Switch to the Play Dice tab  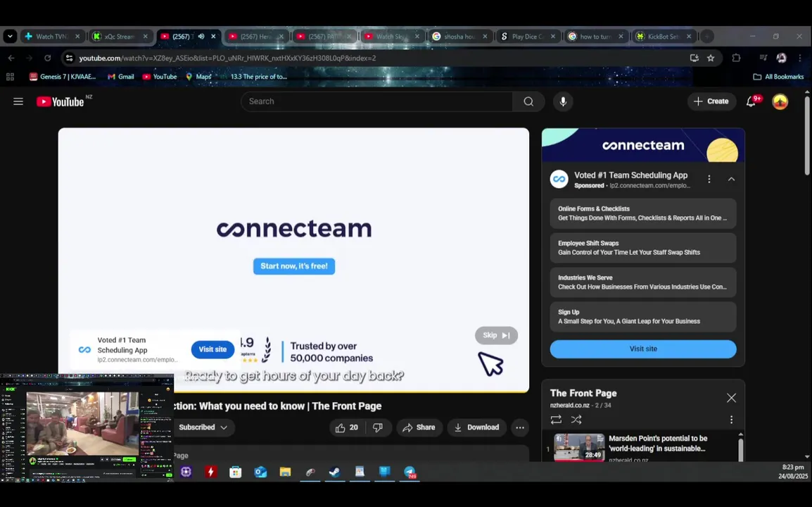(527, 37)
